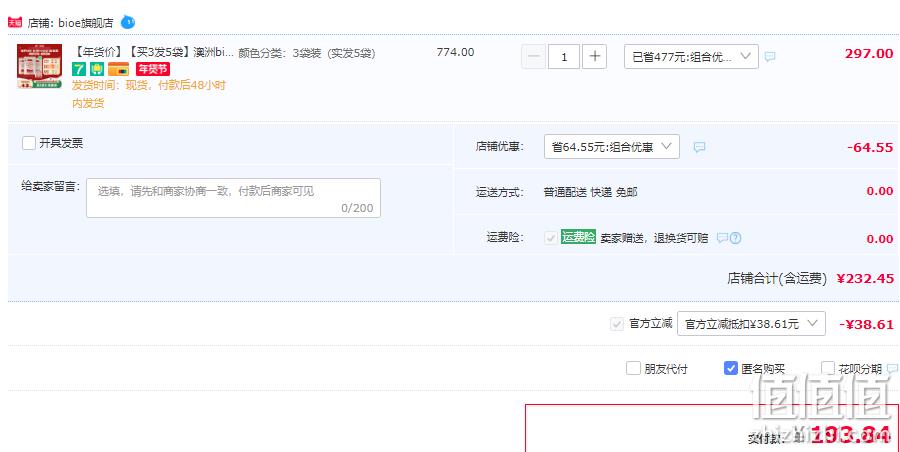The height and width of the screenshot is (452, 900).
Task: Click original price 774.00
Action: 455,52
